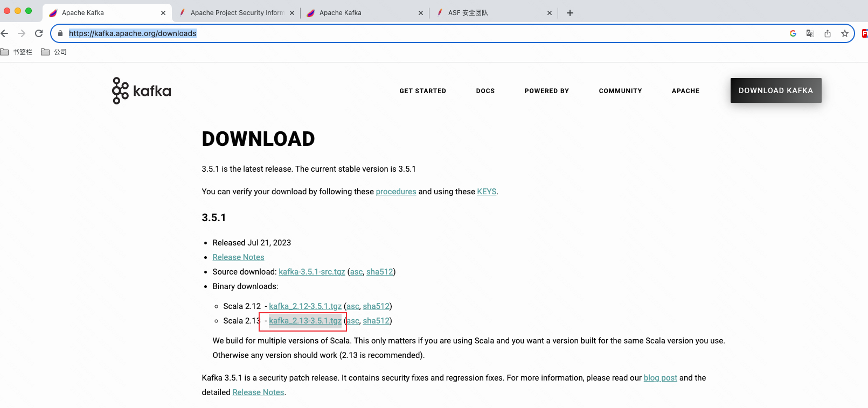Image resolution: width=868 pixels, height=408 pixels.
Task: Download kafka_2.13-3.5.1.tgz binary
Action: (305, 321)
